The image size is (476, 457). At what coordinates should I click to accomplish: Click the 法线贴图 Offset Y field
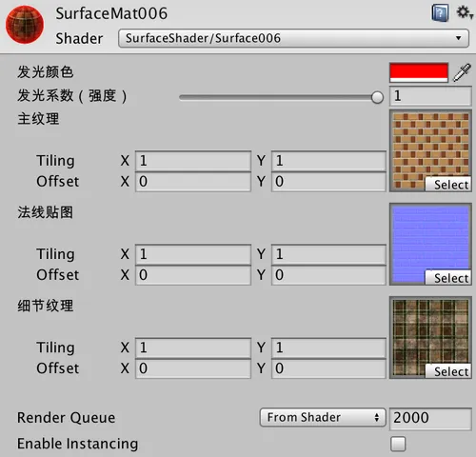tap(328, 275)
